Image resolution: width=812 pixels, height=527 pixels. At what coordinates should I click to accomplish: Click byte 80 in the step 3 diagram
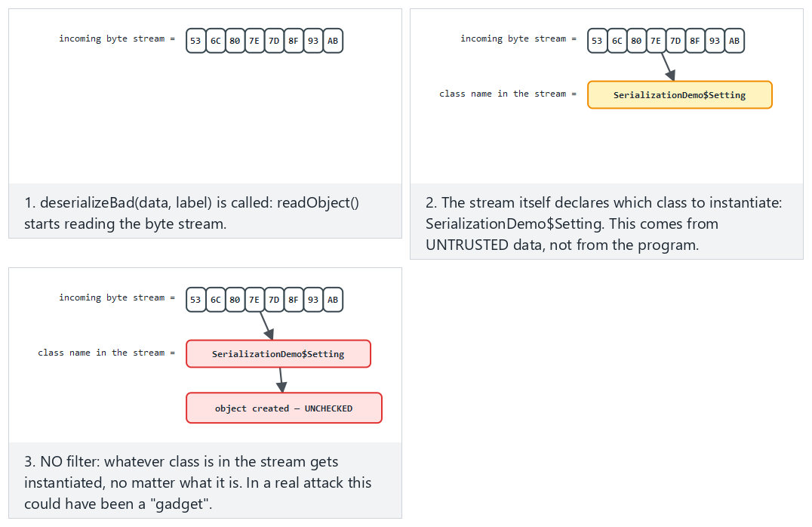click(x=235, y=300)
